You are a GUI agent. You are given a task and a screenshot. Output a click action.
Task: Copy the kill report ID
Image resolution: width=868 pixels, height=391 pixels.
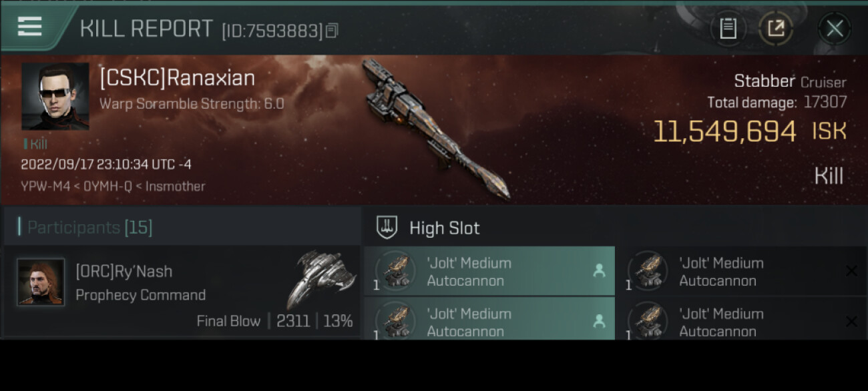click(x=333, y=30)
